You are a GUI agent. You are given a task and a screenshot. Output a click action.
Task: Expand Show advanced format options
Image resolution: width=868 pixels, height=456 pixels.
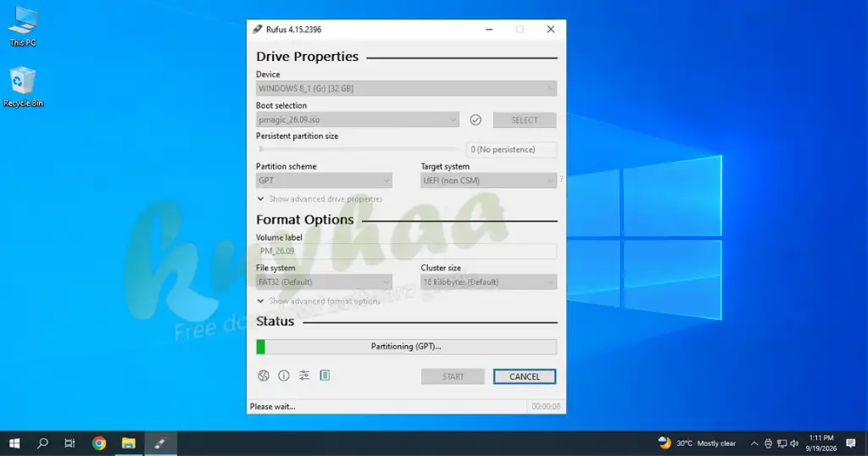pyautogui.click(x=319, y=301)
